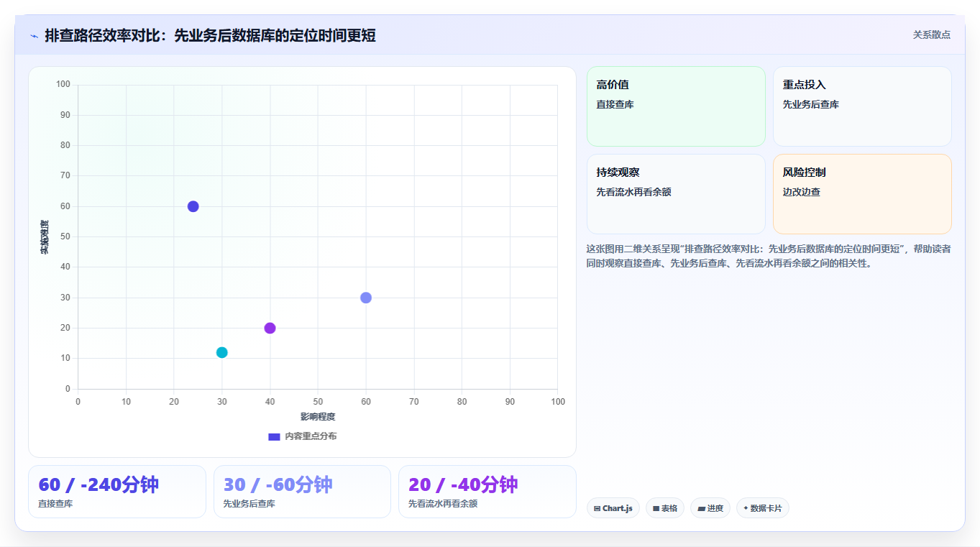Click the 60 / -240分钟 stat value
980x547 pixels.
pyautogui.click(x=99, y=484)
